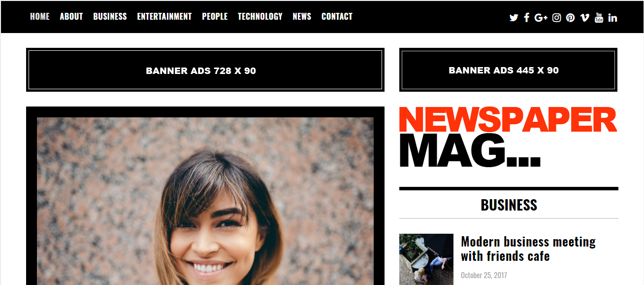Screen dimensions: 644x285
Task: Click the Banner Ads 445 x 90 banner
Action: [x=508, y=70]
